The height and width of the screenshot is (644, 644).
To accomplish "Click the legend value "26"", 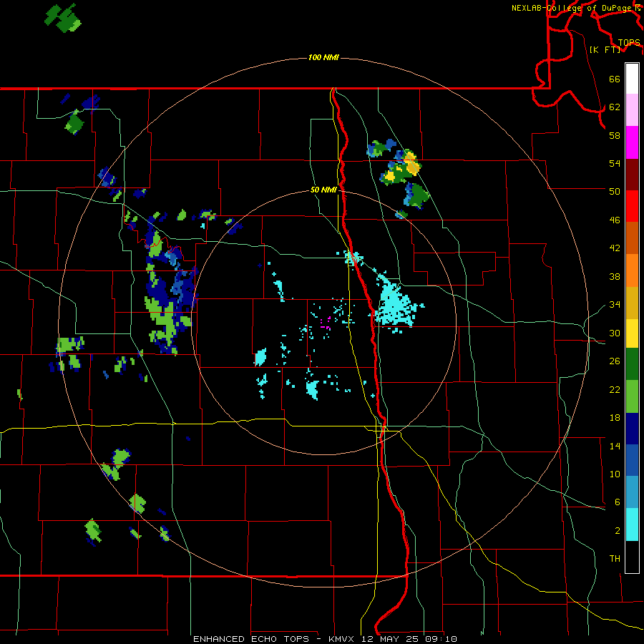I will click(615, 361).
